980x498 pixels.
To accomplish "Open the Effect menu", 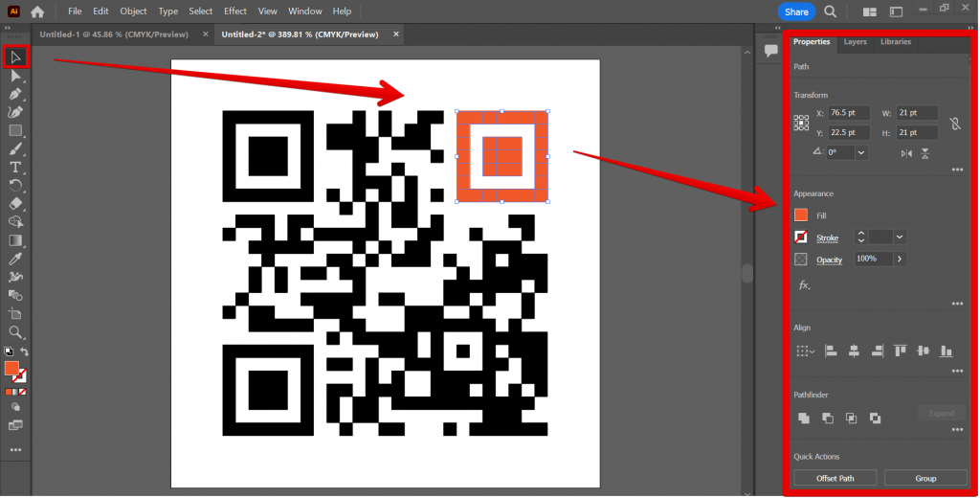I will 235,11.
